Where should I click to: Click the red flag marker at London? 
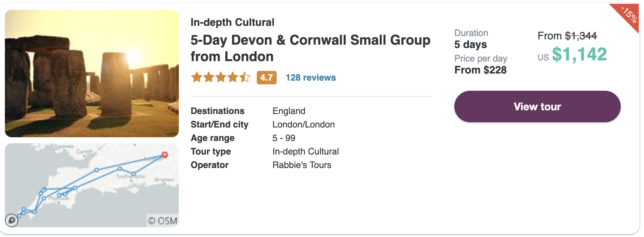[165, 154]
